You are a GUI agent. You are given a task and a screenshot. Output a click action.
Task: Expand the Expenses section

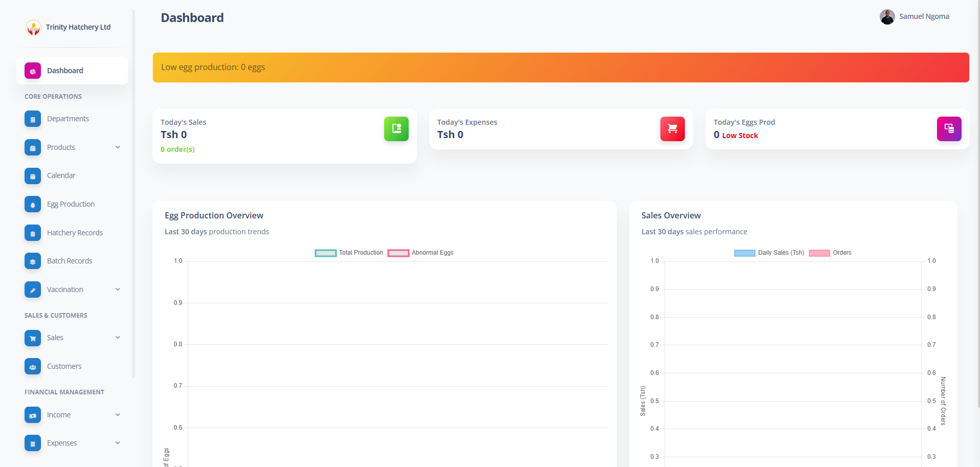pos(118,443)
